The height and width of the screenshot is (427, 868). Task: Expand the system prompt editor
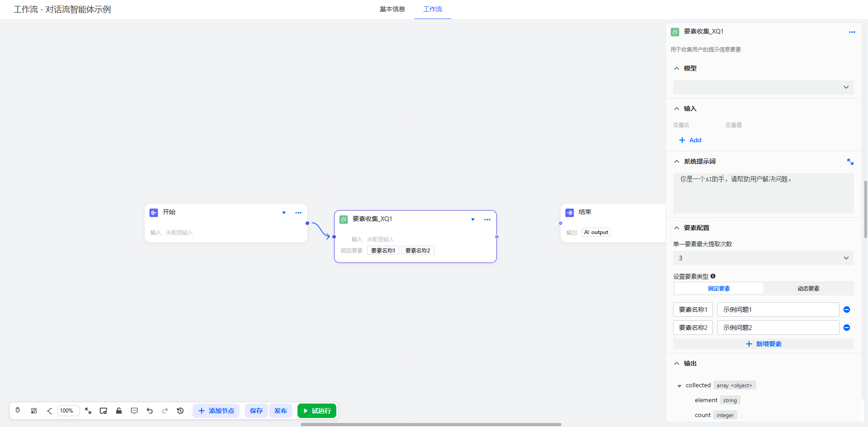[850, 162]
